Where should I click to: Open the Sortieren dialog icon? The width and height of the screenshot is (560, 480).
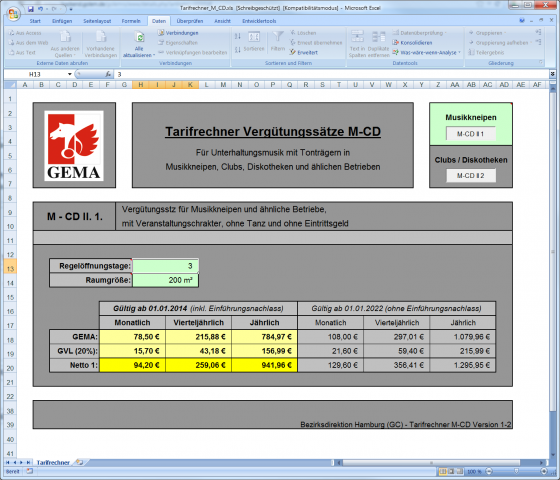point(254,37)
